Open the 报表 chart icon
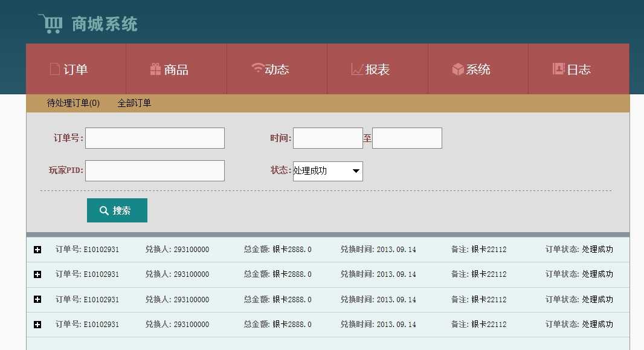 pyautogui.click(x=356, y=69)
